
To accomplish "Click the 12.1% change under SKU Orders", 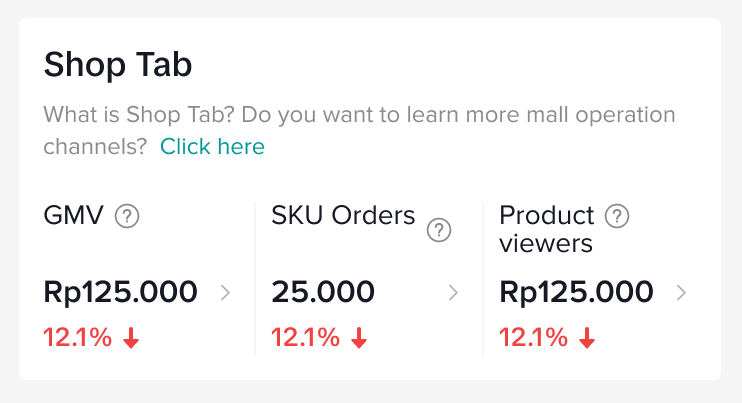I will point(306,338).
